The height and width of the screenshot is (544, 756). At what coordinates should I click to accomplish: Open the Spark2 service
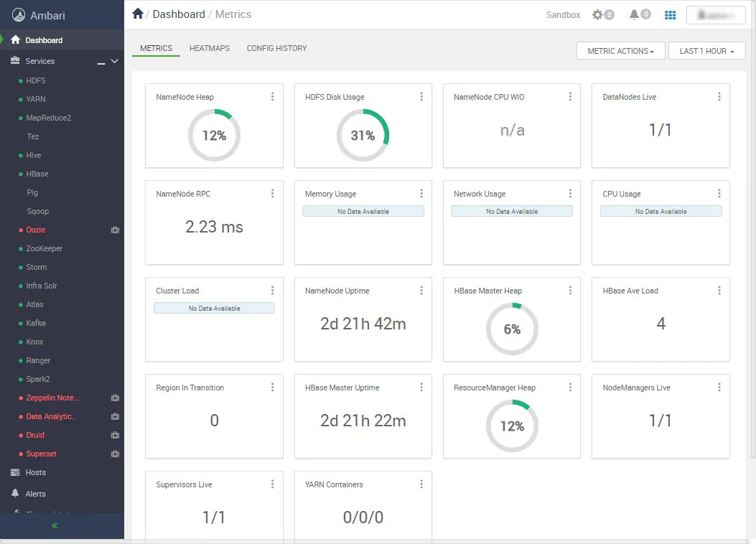[37, 379]
